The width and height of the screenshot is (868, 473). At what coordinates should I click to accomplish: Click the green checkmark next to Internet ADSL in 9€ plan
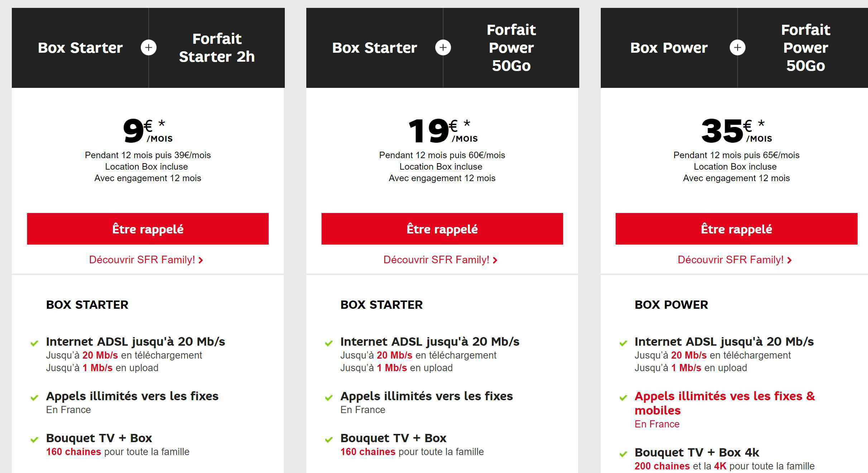[x=34, y=343]
